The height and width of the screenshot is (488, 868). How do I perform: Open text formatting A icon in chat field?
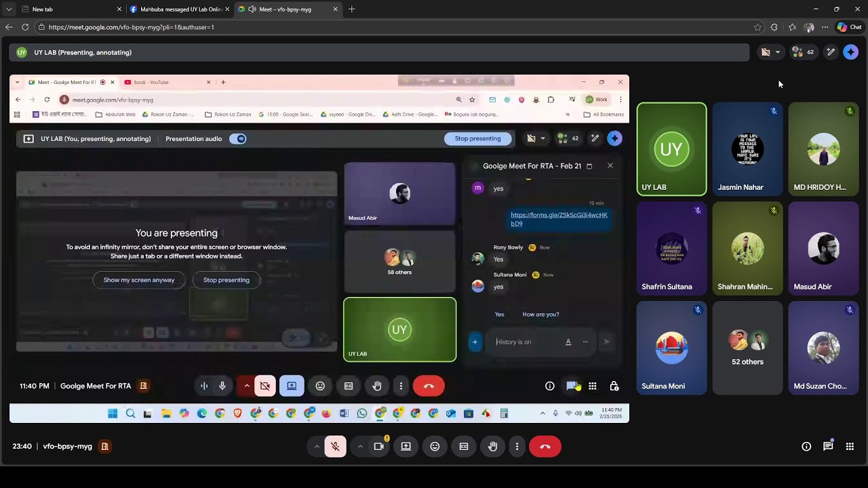[x=568, y=342]
